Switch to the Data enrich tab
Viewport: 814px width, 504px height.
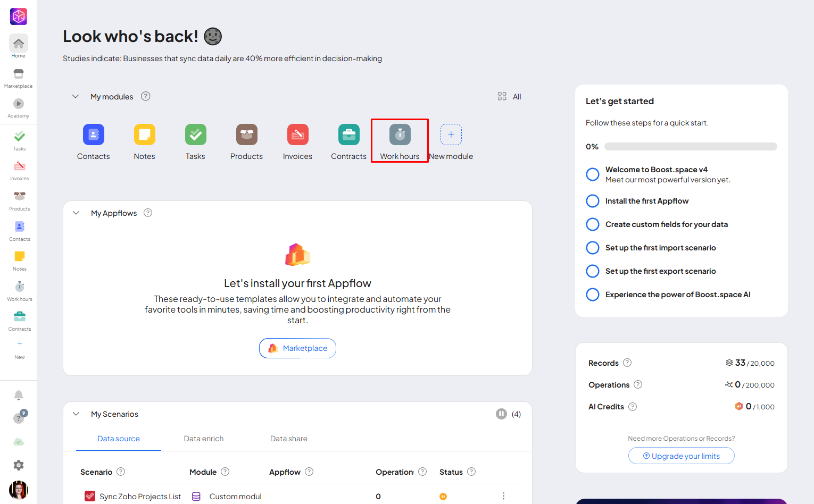point(204,439)
